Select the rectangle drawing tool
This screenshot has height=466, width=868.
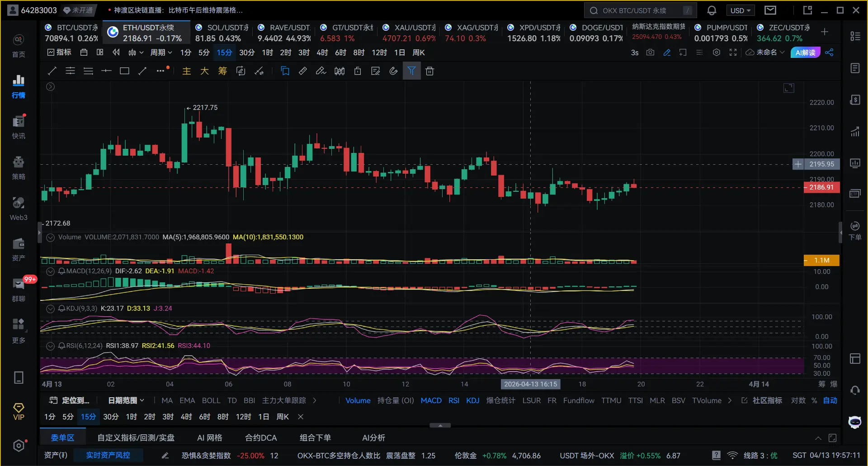point(124,71)
